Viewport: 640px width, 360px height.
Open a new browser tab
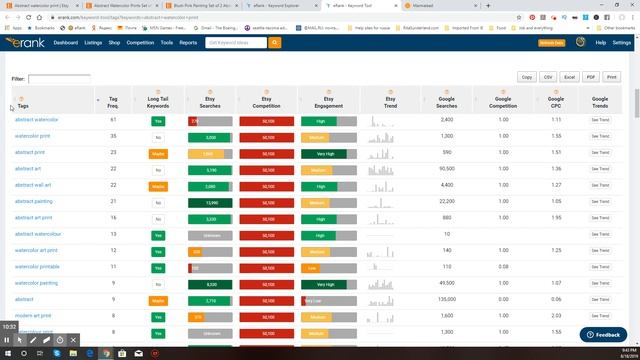[488, 6]
